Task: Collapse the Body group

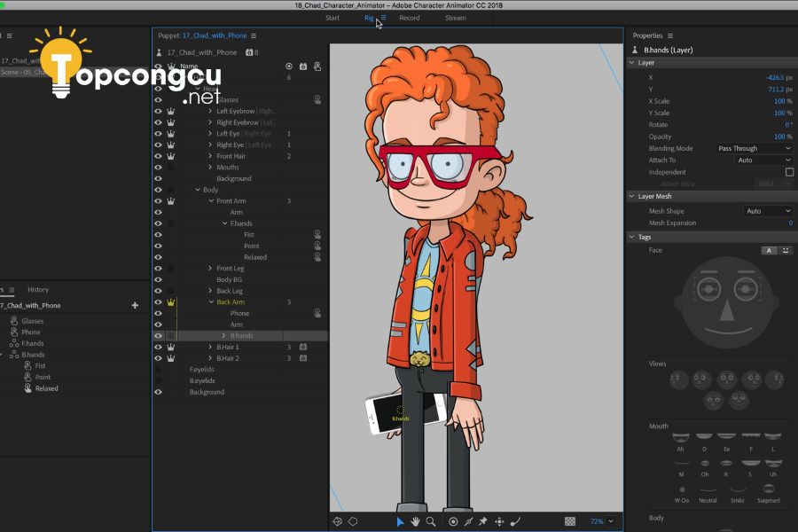Action: 198,190
